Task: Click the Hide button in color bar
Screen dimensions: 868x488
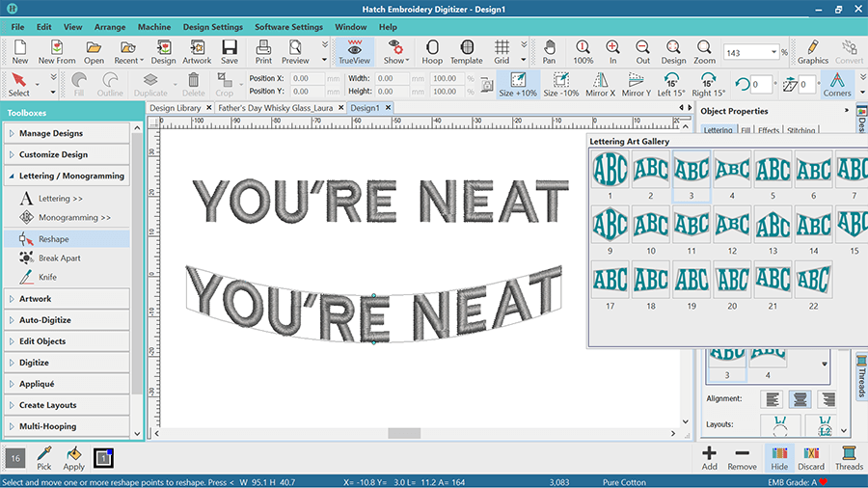Action: point(776,457)
